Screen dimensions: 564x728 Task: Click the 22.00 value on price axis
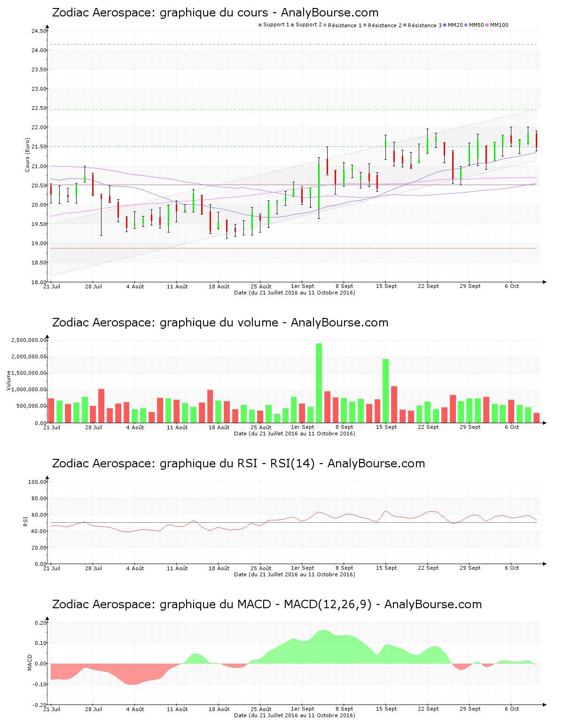(x=39, y=127)
